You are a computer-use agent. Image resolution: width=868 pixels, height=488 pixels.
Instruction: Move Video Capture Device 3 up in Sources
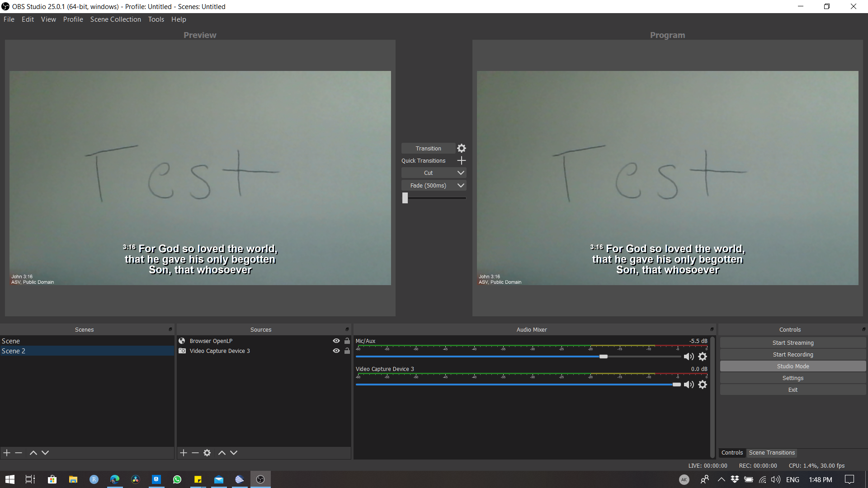(222, 452)
